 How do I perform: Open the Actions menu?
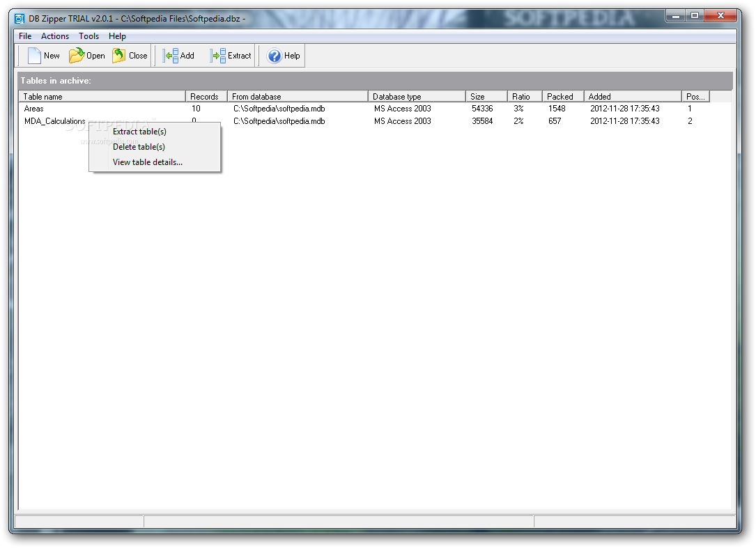pyautogui.click(x=55, y=36)
